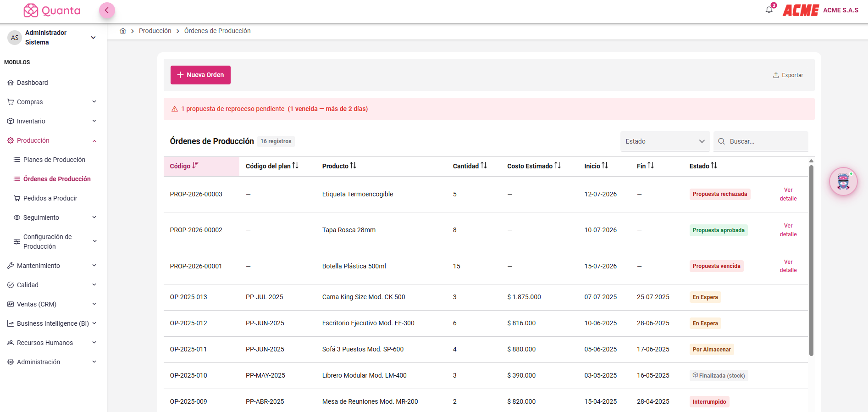Image resolution: width=868 pixels, height=412 pixels.
Task: Open the Business Intelligence (BI) module
Action: pos(53,323)
